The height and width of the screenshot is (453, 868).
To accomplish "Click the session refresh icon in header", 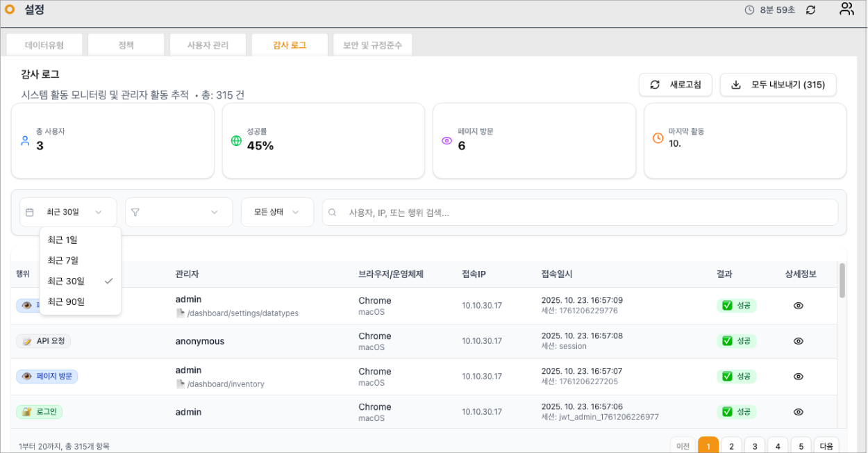I will click(810, 10).
